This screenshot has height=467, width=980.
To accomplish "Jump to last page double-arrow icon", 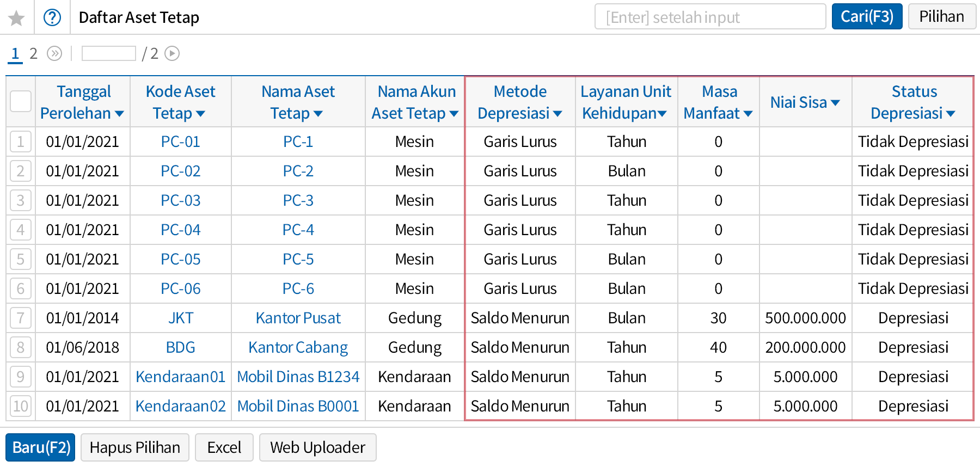I will pos(54,53).
